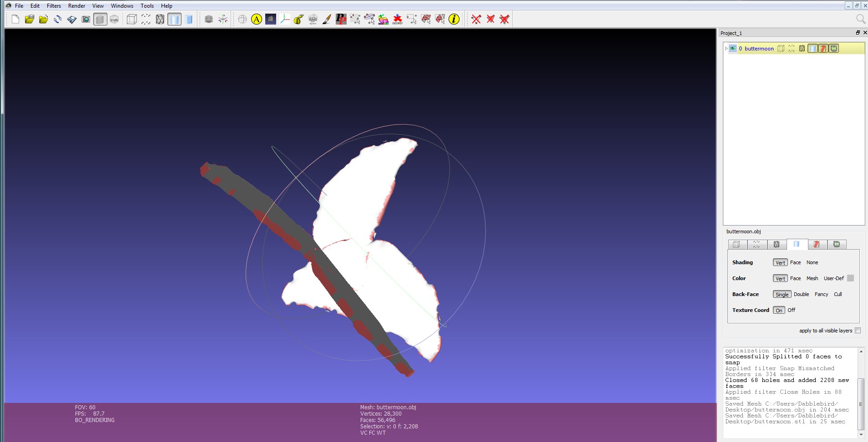This screenshot has width=868, height=442.
Task: Reload the current mesh
Action: pos(57,19)
